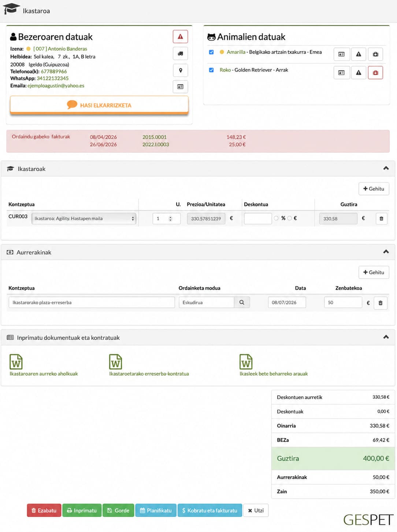Adjust the units quantity stepper
Screen dimensions: 397x532
170,219
